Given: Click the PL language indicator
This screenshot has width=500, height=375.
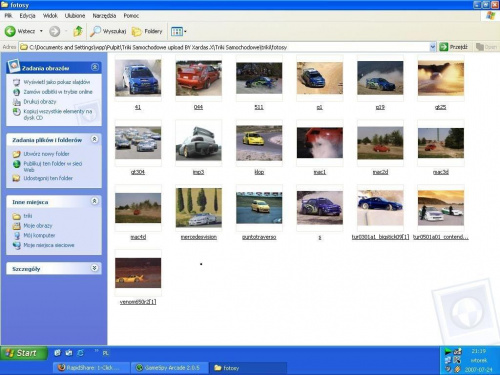Looking at the screenshot, I should click(106, 353).
